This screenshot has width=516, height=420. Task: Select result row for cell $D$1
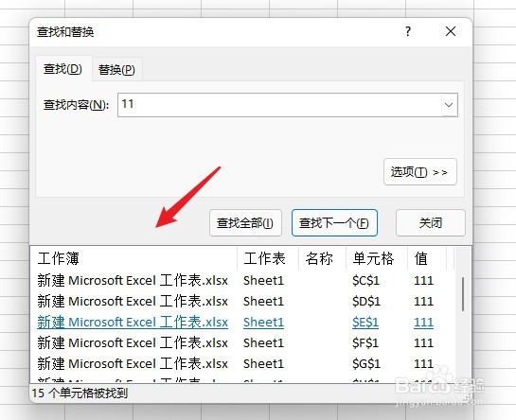tap(243, 301)
